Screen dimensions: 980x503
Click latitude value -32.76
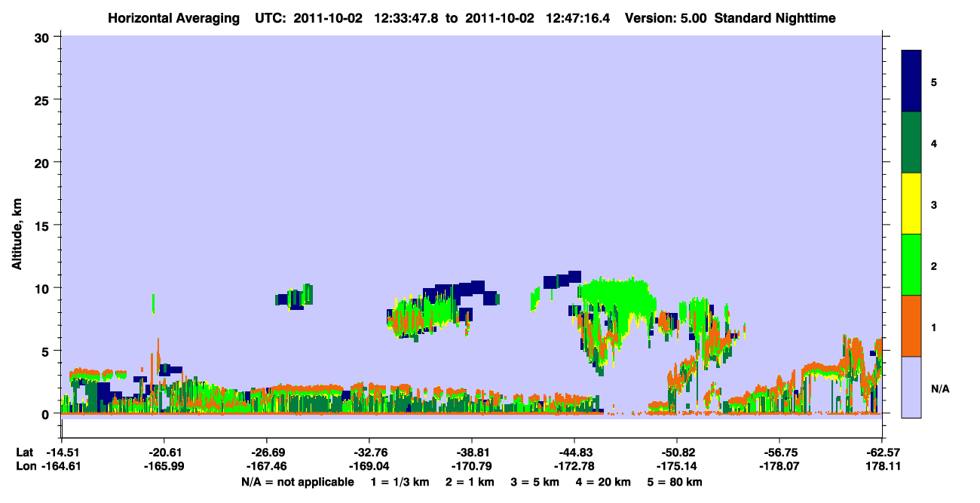point(369,452)
